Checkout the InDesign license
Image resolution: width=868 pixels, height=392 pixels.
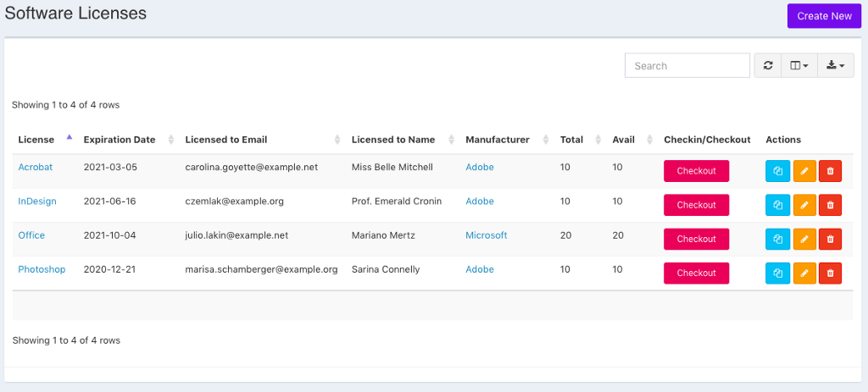coord(696,205)
